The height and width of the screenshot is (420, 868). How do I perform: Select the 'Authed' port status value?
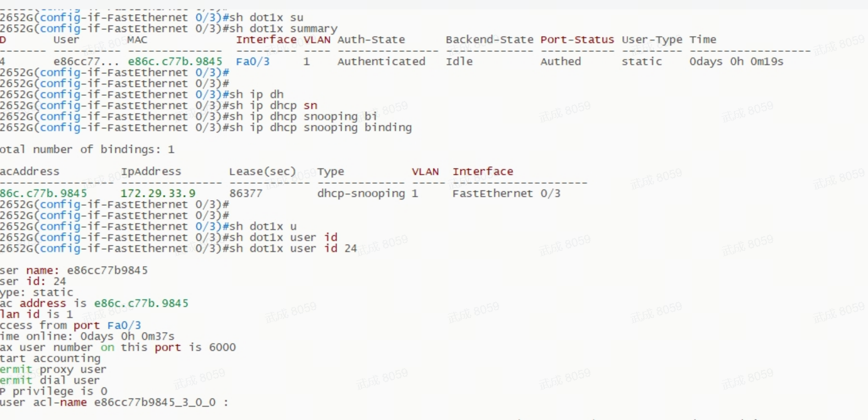point(561,61)
